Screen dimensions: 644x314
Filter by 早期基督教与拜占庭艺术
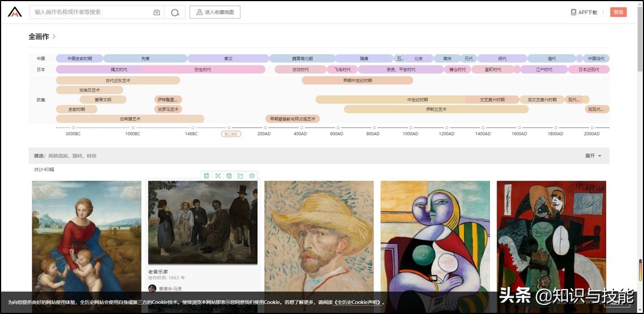292,119
